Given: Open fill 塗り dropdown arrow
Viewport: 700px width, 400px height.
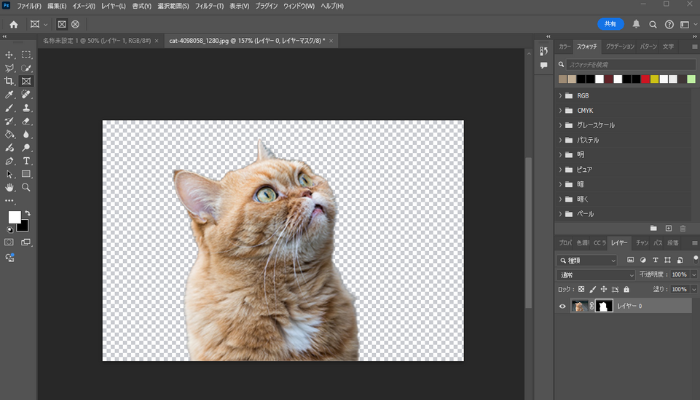Looking at the screenshot, I should pyautogui.click(x=694, y=289).
